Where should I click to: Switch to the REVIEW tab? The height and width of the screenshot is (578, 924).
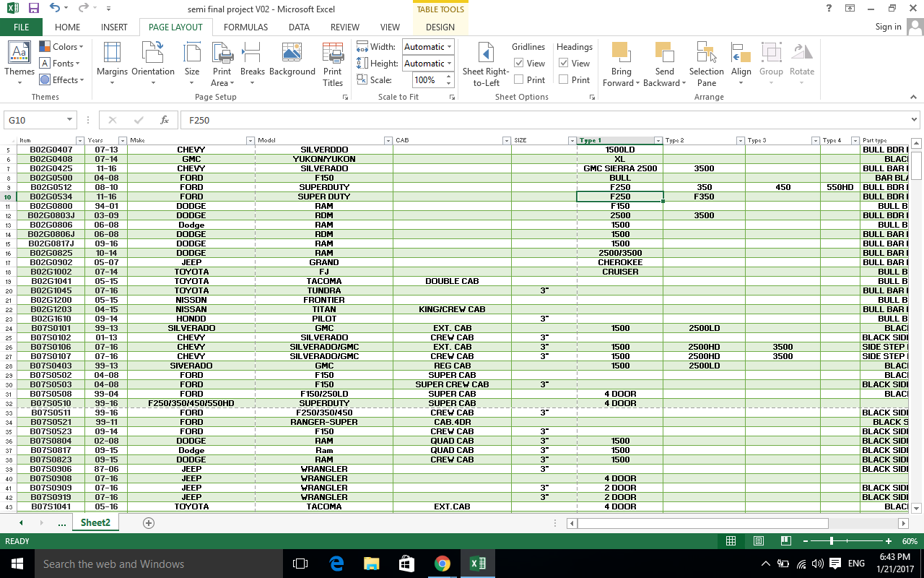[345, 27]
